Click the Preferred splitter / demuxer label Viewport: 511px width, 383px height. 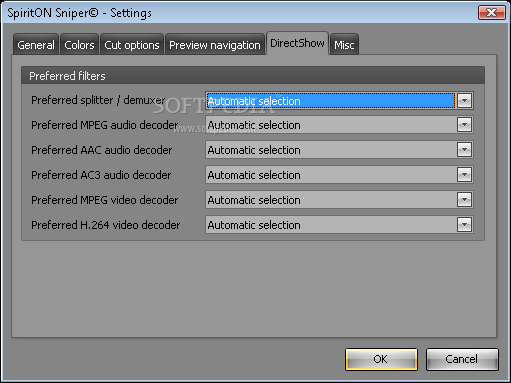tap(98, 100)
